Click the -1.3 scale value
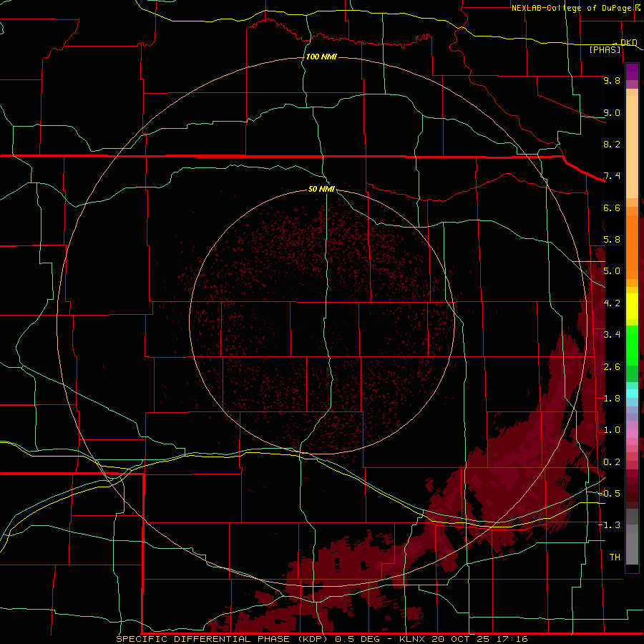Image resolution: width=644 pixels, height=644 pixels. tap(609, 525)
